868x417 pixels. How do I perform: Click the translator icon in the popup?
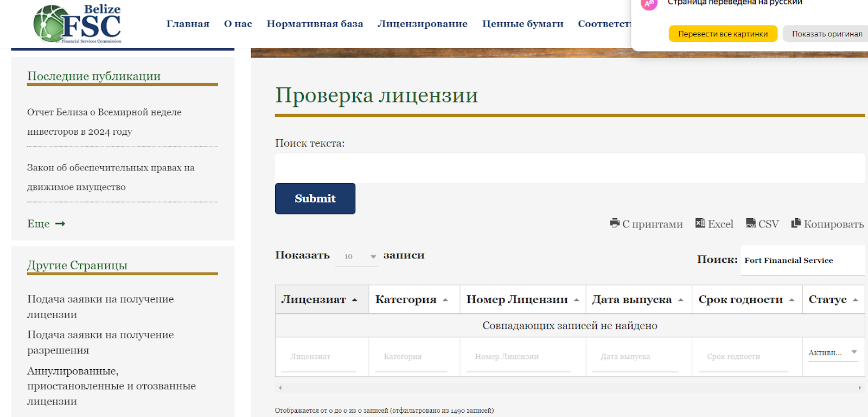click(x=649, y=4)
